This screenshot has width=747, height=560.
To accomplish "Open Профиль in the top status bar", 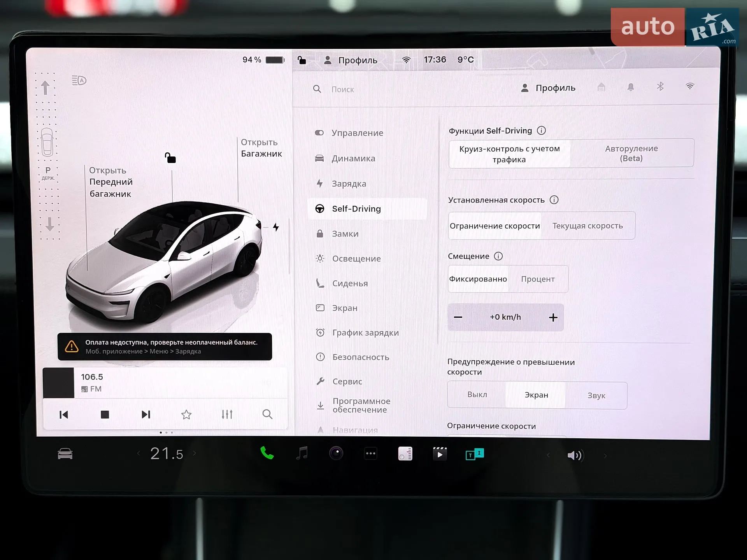I will pyautogui.click(x=351, y=60).
